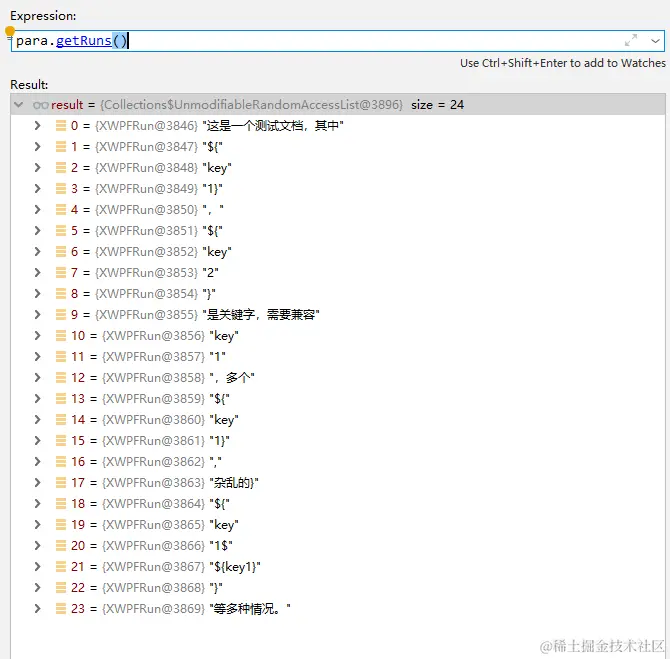Image resolution: width=670 pixels, height=659 pixels.
Task: Expand element 21 XWPFRun@3867
Action: [x=38, y=566]
